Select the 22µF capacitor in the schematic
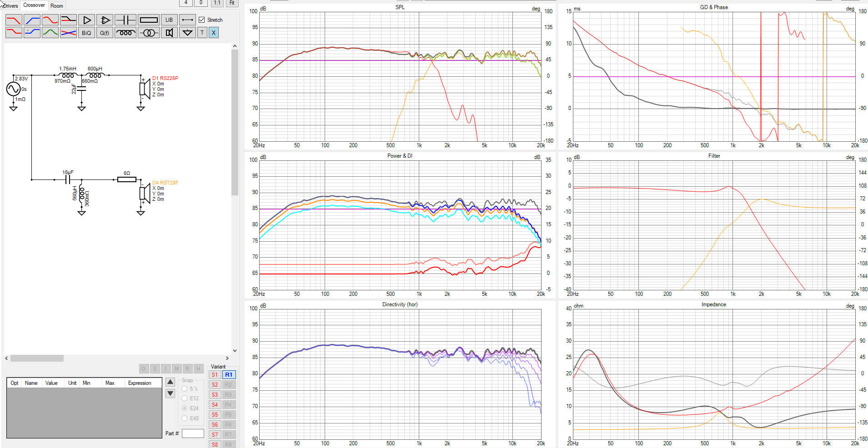 81,89
